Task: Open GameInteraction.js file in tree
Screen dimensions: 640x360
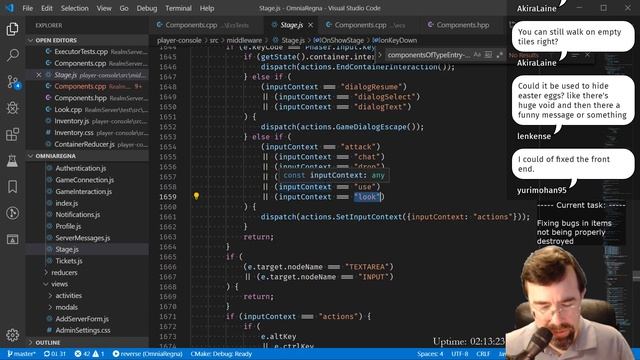Action: 83,191
